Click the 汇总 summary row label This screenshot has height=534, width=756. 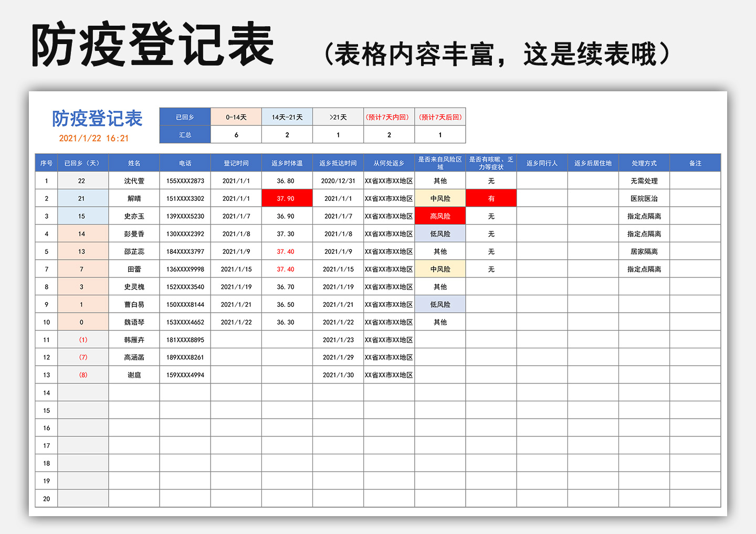coord(185,135)
